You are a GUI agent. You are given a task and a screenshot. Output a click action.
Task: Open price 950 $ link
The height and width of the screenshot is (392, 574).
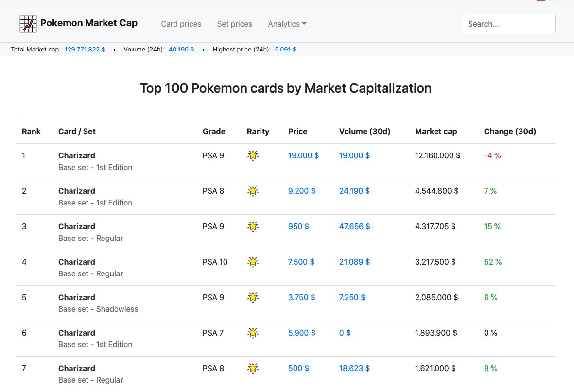coord(298,226)
